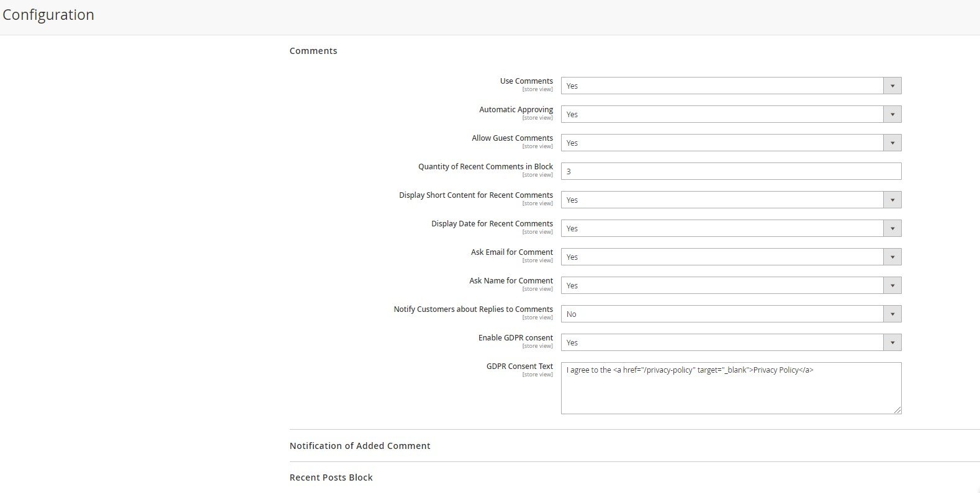This screenshot has width=980, height=493.
Task: Open the Use Comments select field
Action: point(731,86)
